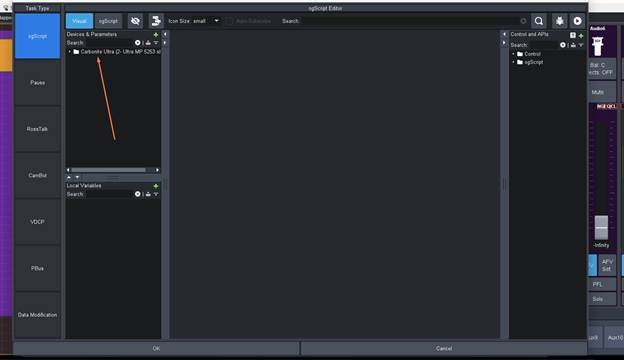624x360 pixels.
Task: Focus Control and APIs search field
Action: point(544,45)
